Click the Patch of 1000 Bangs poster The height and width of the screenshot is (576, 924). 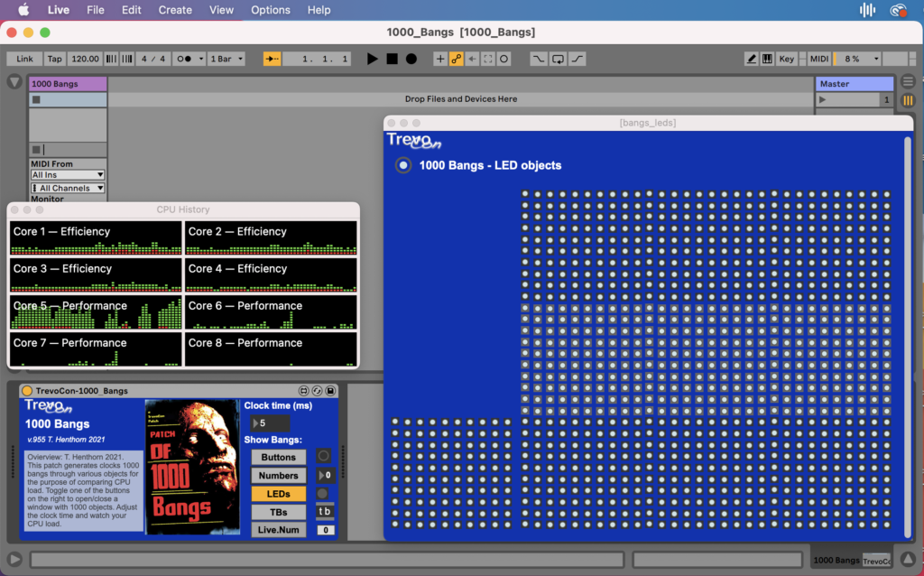tap(193, 467)
